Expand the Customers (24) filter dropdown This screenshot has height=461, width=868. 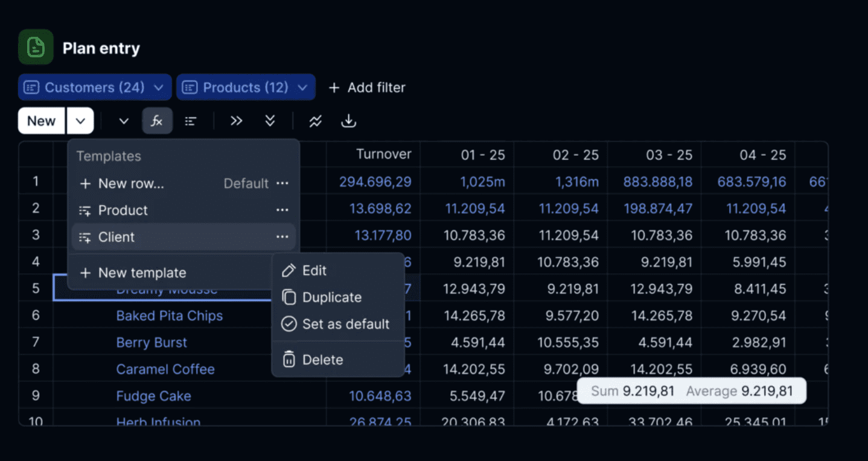(95, 87)
